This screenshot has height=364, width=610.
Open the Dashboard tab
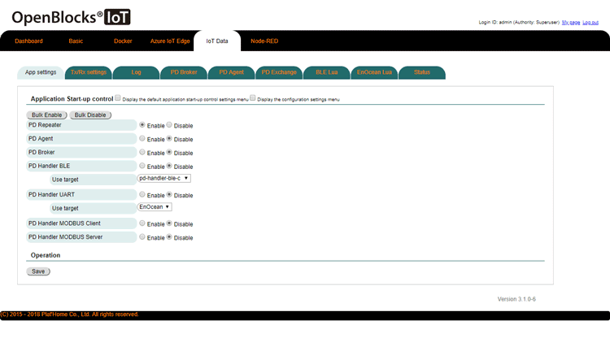coord(28,41)
